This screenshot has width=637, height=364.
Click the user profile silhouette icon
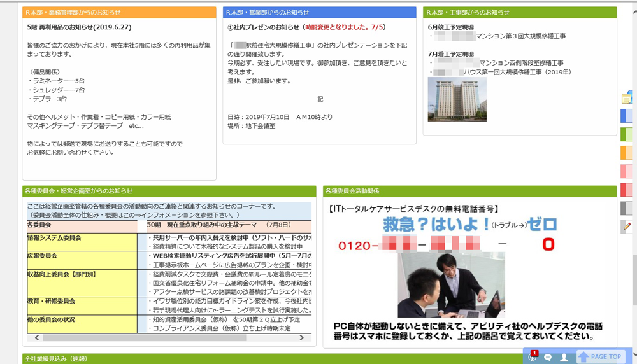point(564,357)
